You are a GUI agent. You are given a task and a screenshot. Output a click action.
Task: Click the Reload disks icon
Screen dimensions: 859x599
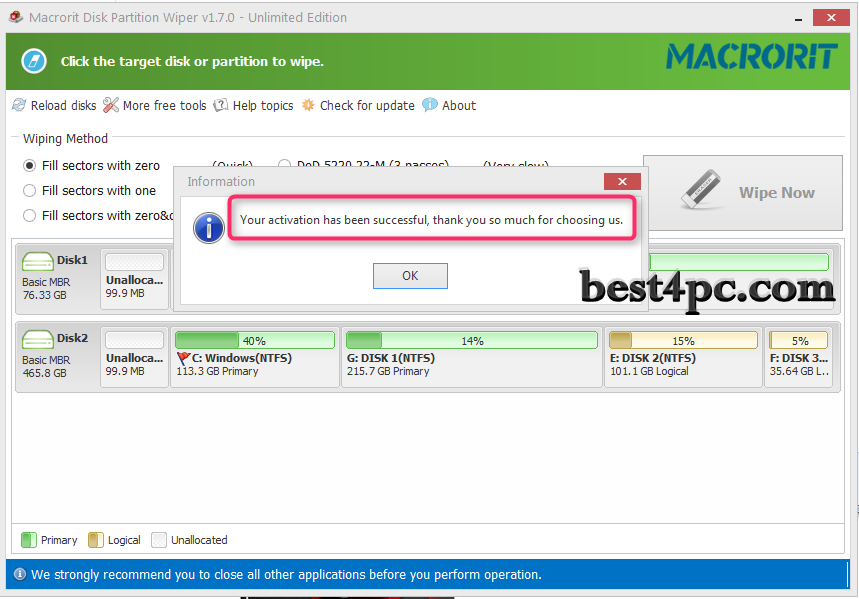(x=19, y=105)
